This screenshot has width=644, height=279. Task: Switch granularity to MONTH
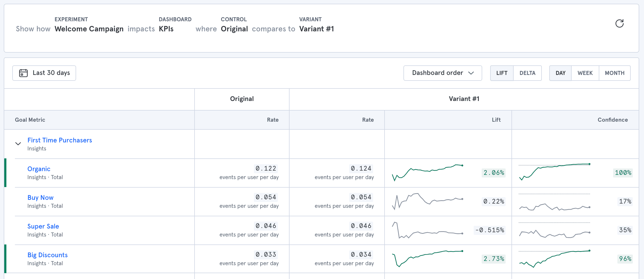(614, 73)
